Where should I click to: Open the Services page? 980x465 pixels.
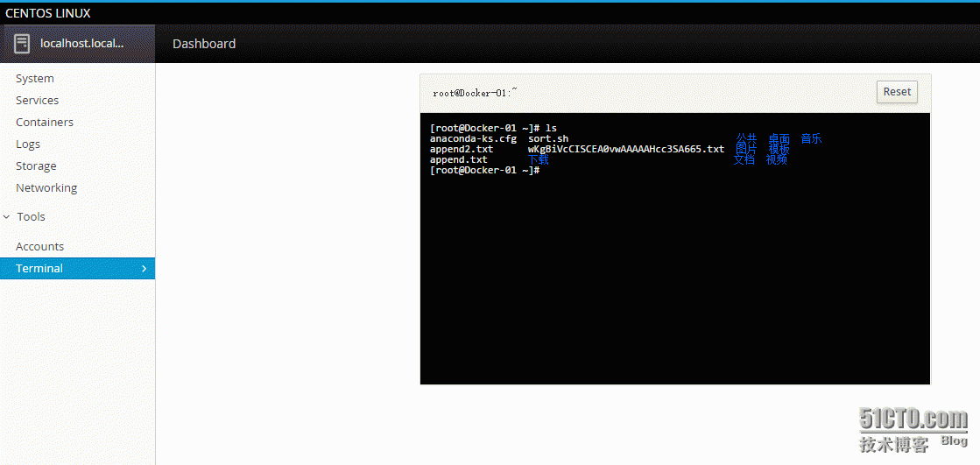tap(38, 100)
